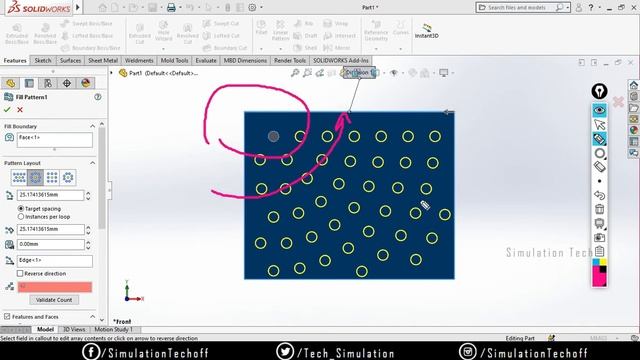
Task: Open the DisplayManager color ball tab
Action: (x=85, y=83)
